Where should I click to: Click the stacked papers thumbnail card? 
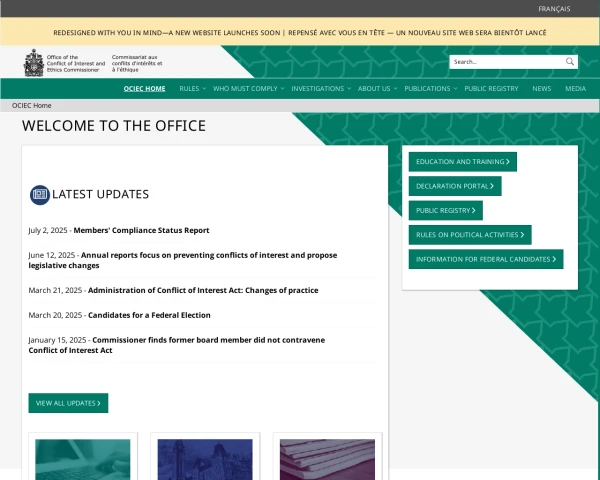[328, 459]
